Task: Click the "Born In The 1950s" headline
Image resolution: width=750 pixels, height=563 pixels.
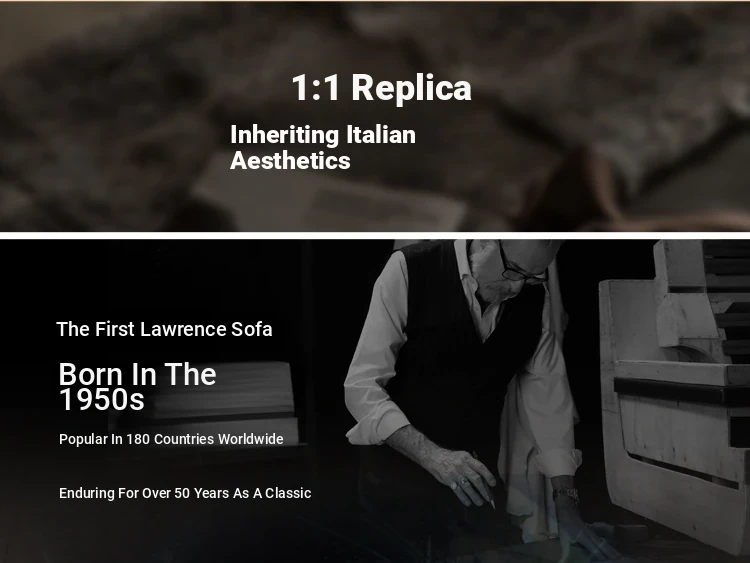Action: (x=137, y=386)
